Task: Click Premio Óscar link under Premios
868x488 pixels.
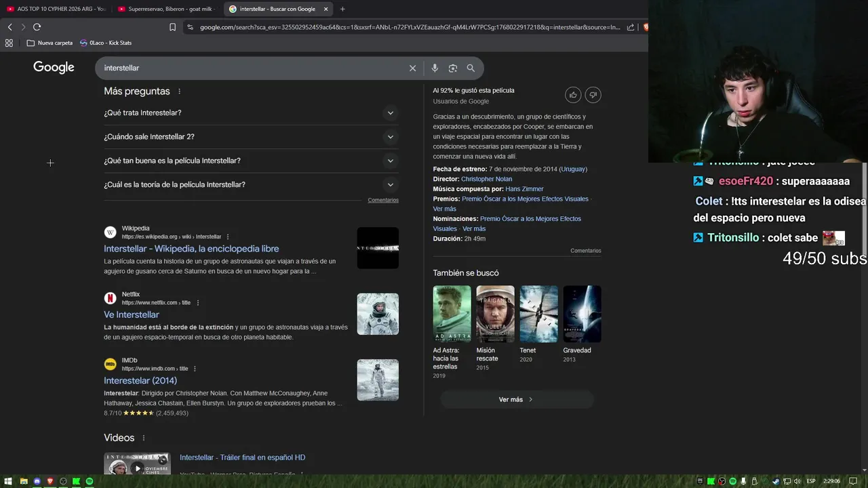Action: [x=525, y=199]
